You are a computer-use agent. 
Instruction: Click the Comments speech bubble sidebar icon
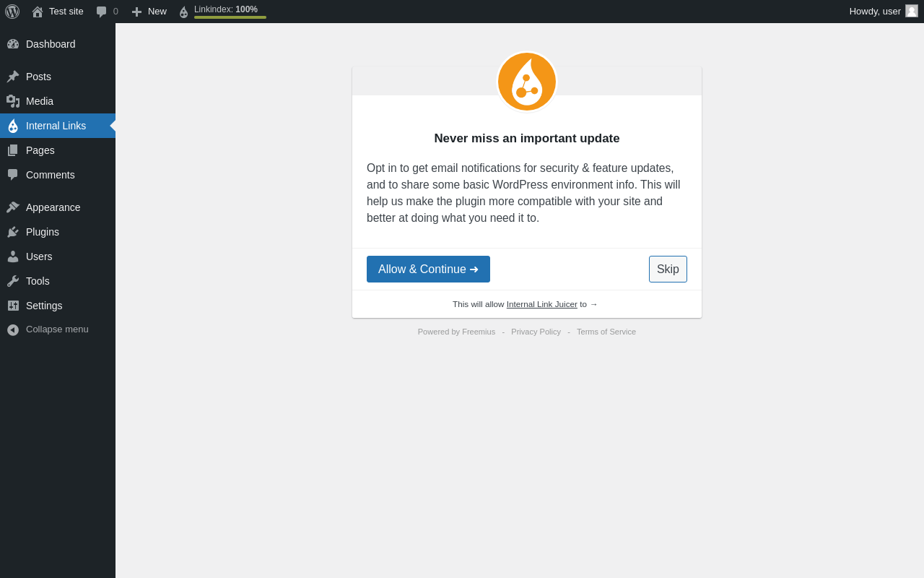13,175
